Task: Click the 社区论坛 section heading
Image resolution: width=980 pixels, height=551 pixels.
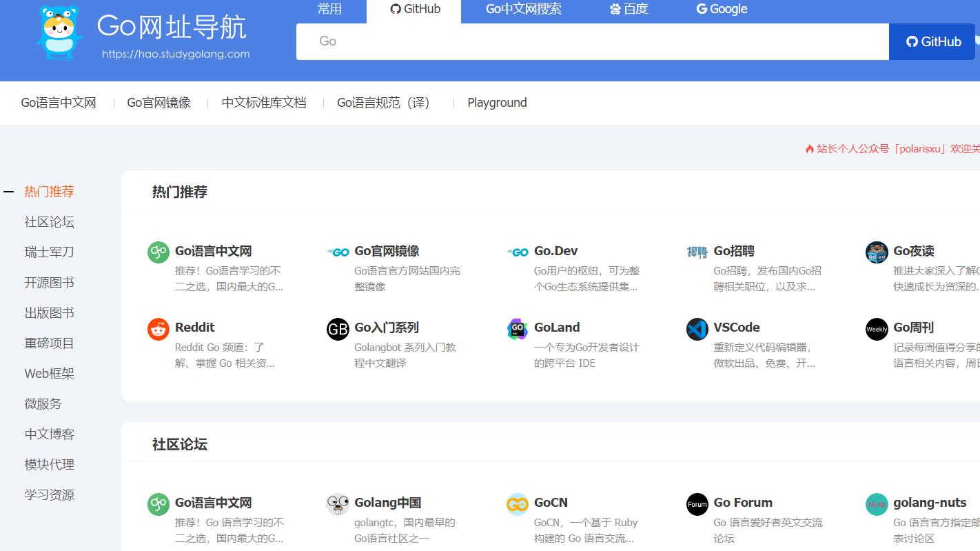Action: [x=180, y=445]
